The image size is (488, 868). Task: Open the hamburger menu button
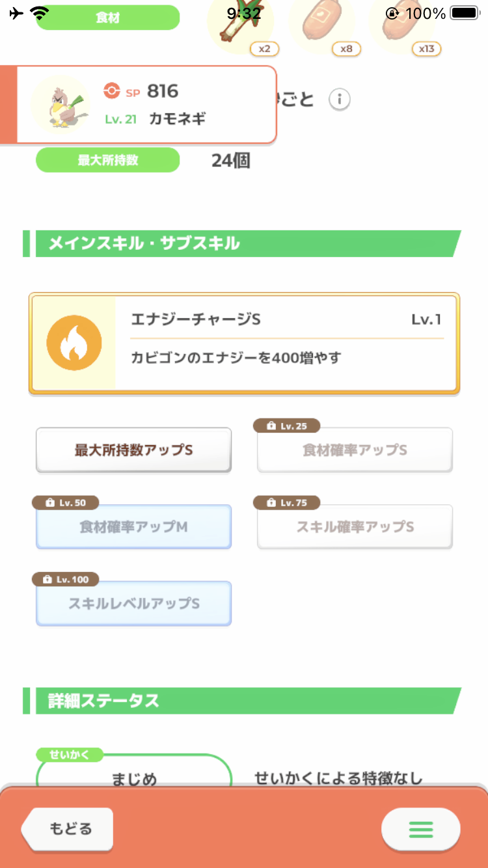tap(420, 830)
